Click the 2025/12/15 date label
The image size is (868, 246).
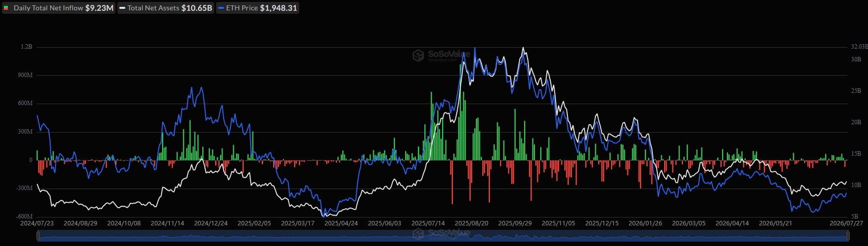point(602,223)
